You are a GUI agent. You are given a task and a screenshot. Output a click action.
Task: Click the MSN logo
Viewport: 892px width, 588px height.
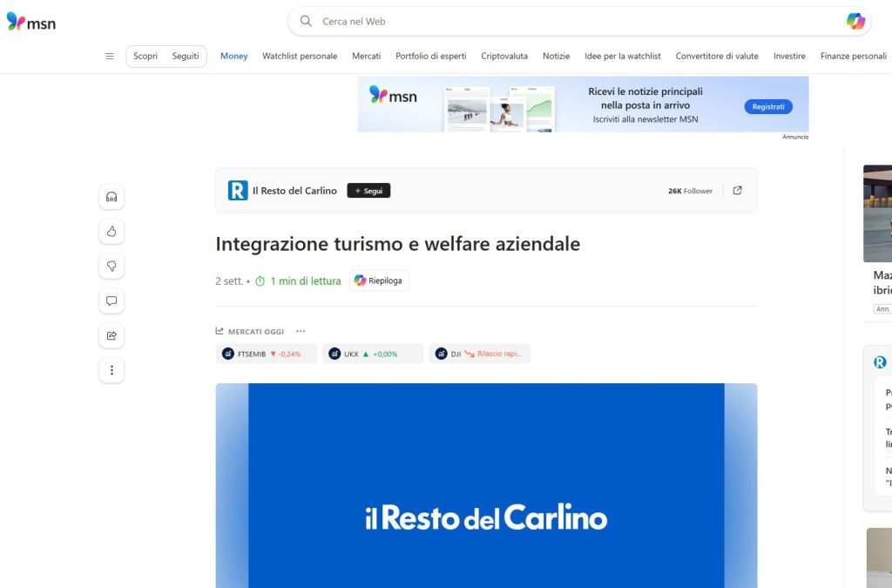click(x=31, y=22)
